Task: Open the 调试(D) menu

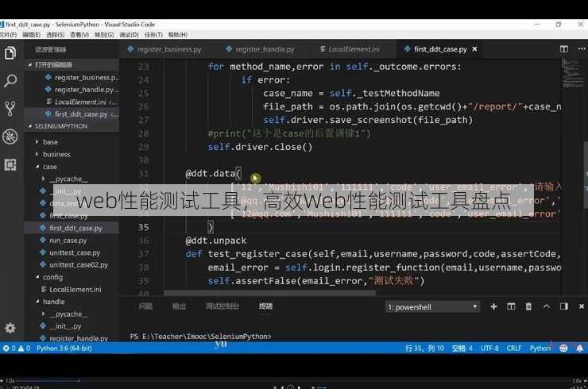Action: tap(129, 34)
